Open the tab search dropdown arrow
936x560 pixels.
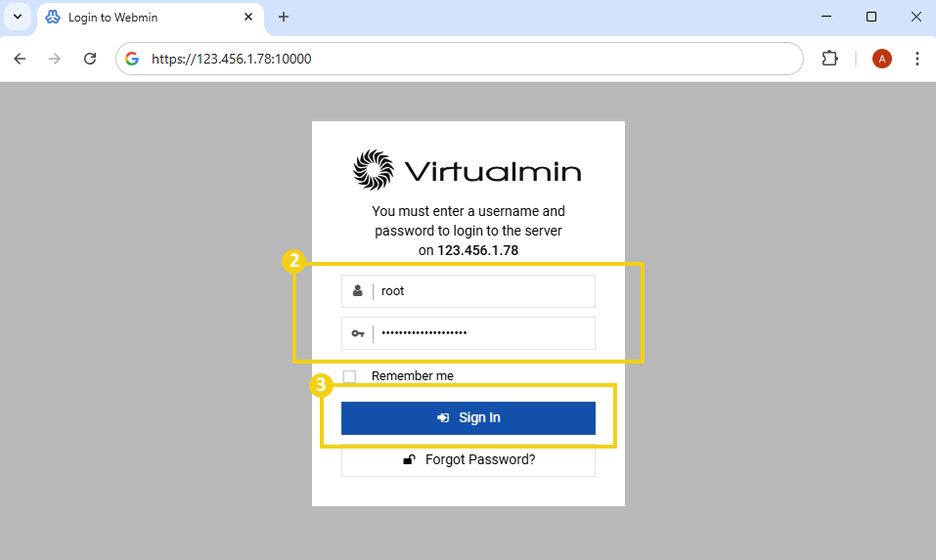(x=18, y=17)
